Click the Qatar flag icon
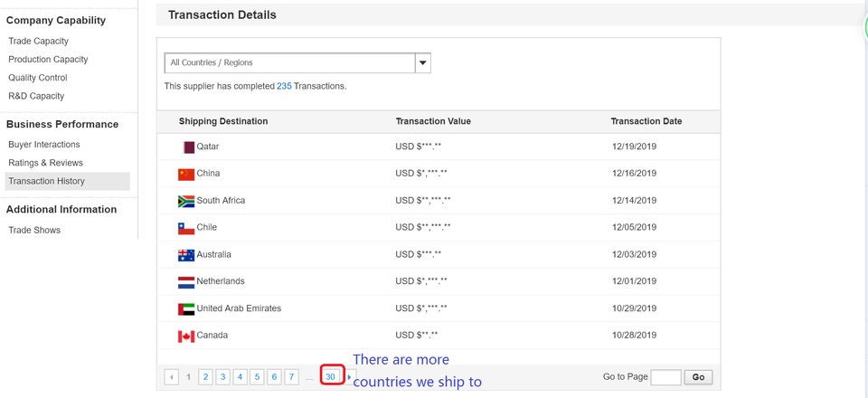 [x=189, y=147]
